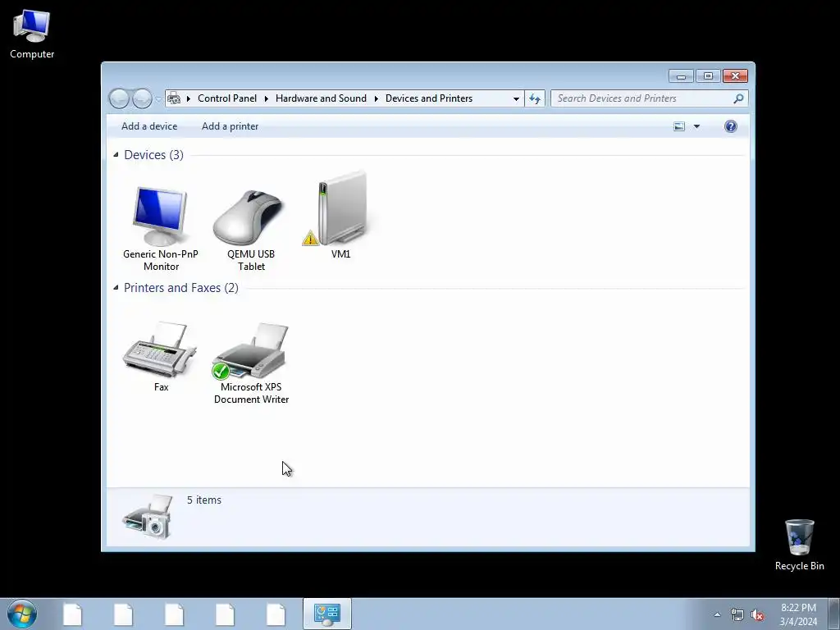This screenshot has height=630, width=840.
Task: Click the Control Panel taskbar button
Action: coord(326,614)
